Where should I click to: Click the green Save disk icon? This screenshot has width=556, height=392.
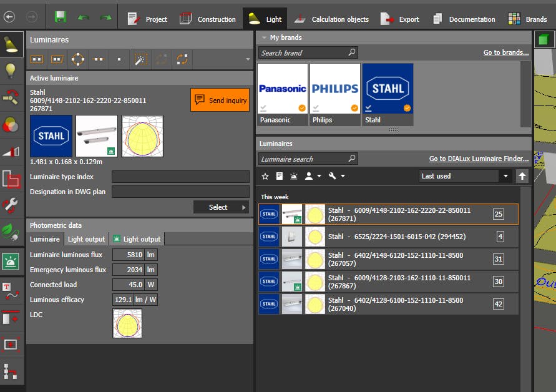[x=61, y=17]
